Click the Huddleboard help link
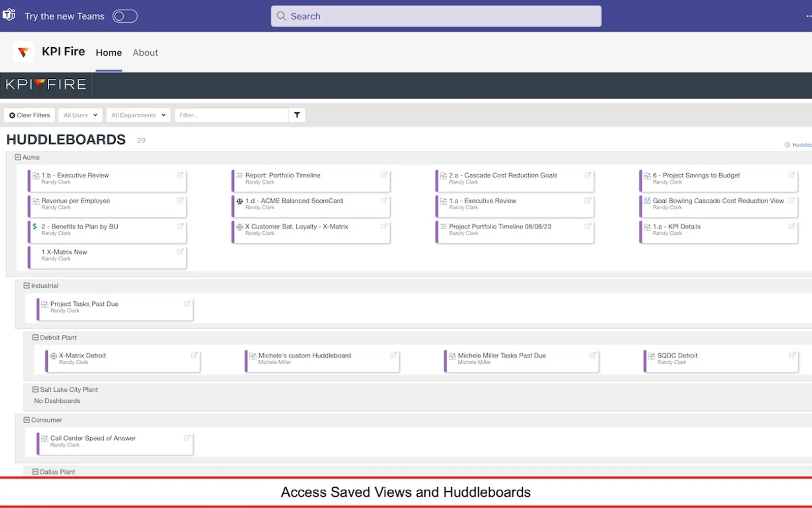The width and height of the screenshot is (812, 508). 799,145
